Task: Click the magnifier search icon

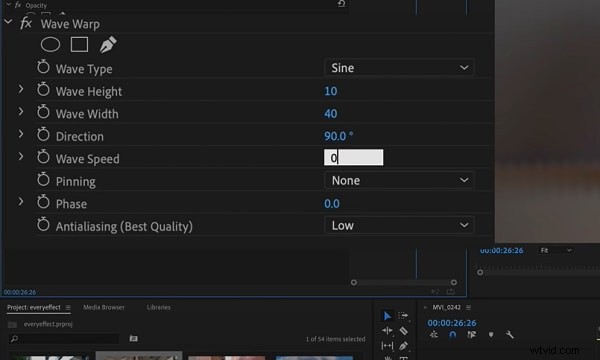Action: pos(14,339)
